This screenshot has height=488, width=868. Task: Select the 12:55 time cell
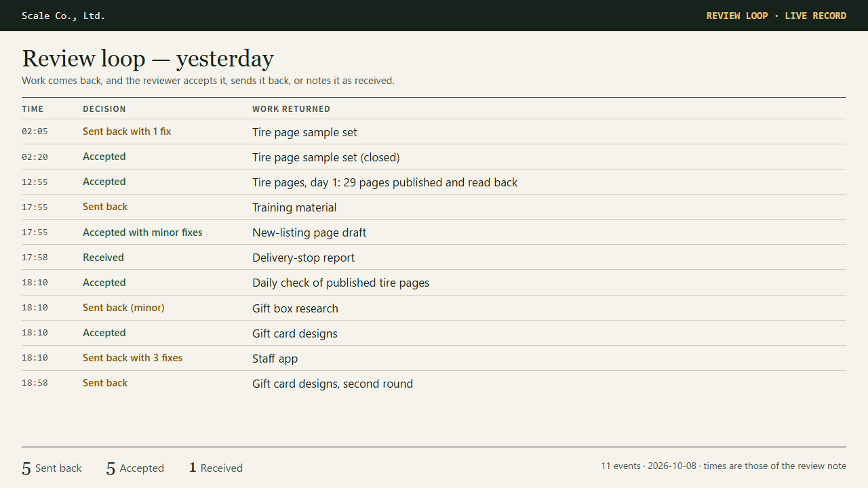35,182
